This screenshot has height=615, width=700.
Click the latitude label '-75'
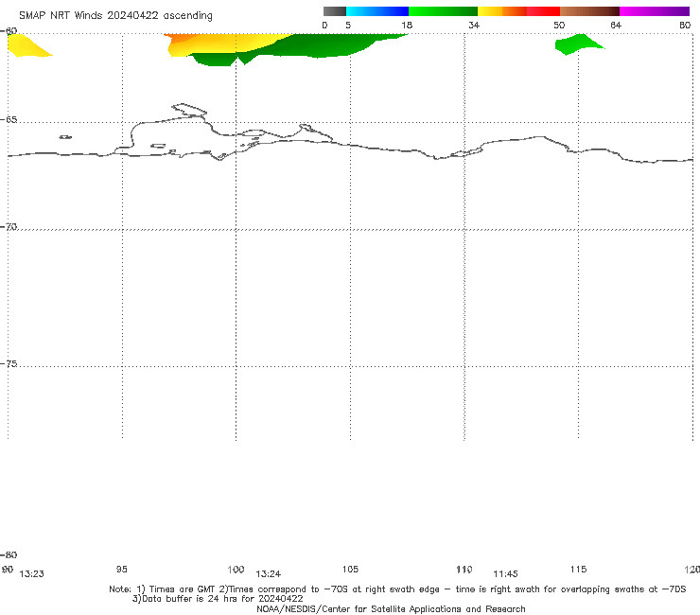9,363
